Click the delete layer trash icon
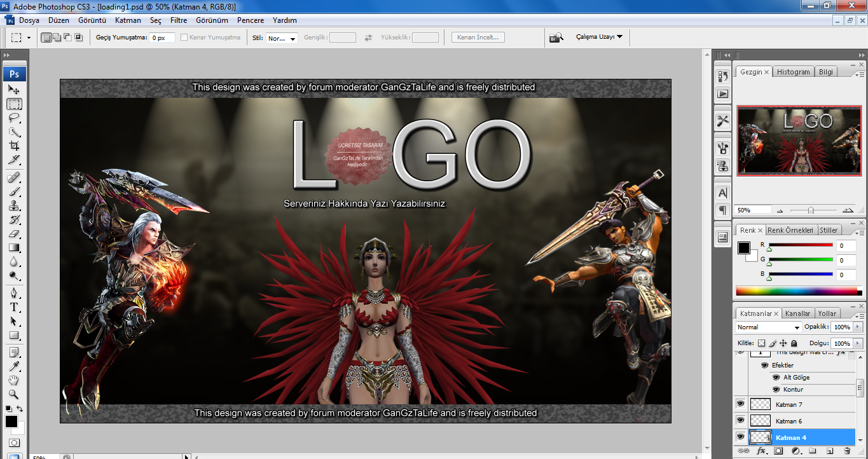 point(847,451)
